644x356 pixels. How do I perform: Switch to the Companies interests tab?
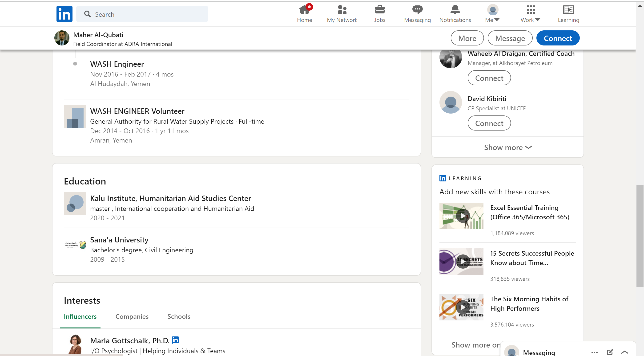pos(132,316)
